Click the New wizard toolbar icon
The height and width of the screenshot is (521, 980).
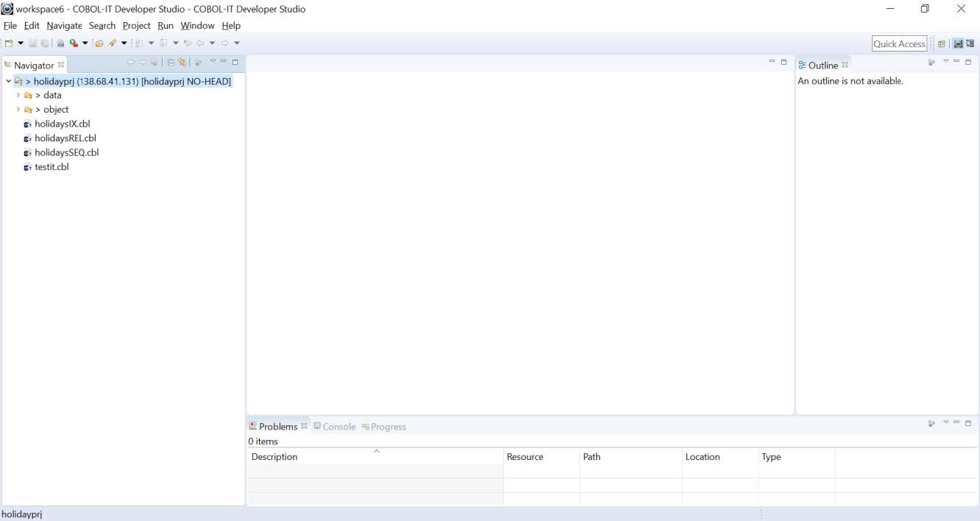9,43
